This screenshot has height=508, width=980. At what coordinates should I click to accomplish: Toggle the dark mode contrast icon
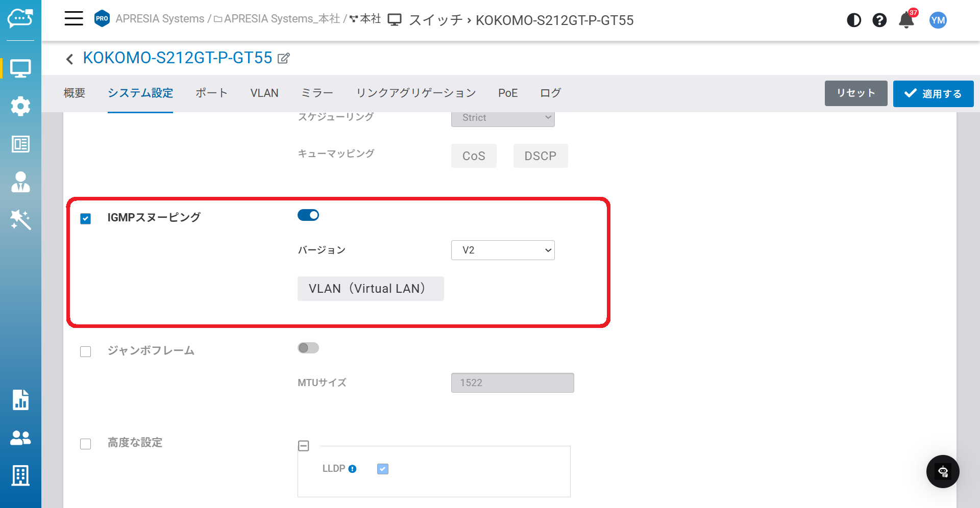[853, 20]
